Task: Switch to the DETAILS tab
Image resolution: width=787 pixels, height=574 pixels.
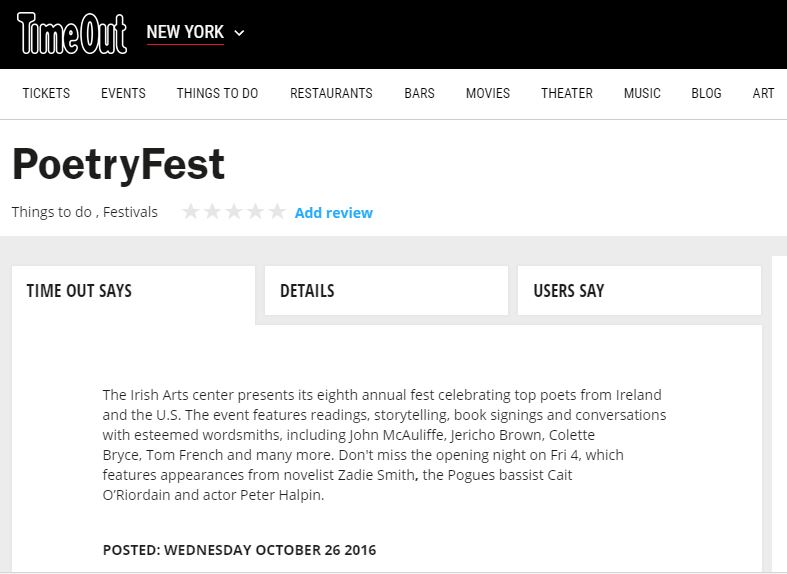Action: 386,291
